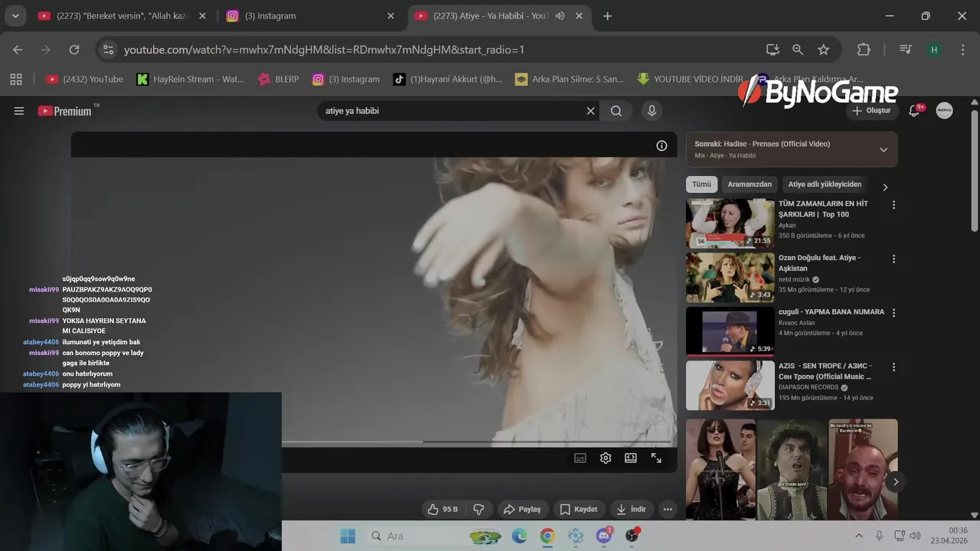Download the video with İndir

tap(632, 509)
